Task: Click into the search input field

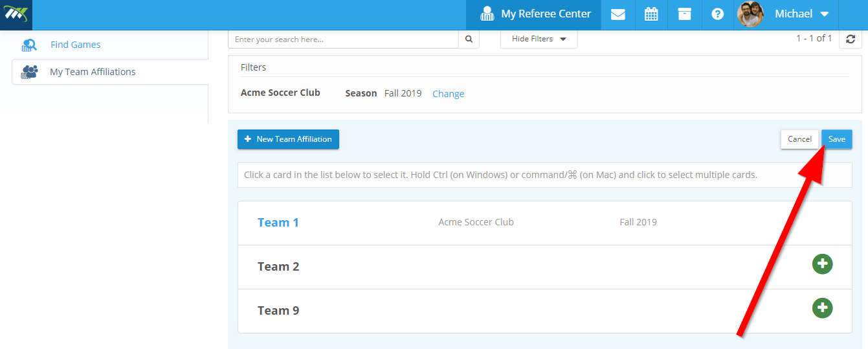Action: coord(343,39)
